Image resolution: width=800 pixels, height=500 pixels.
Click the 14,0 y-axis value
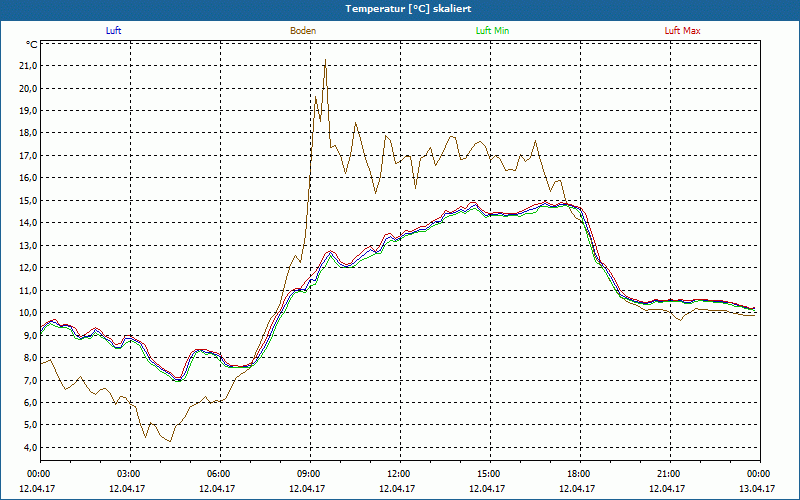tap(29, 223)
